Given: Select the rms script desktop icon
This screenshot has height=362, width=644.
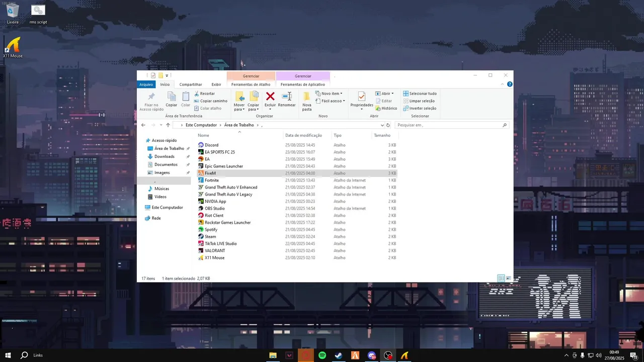Looking at the screenshot, I should (x=38, y=14).
